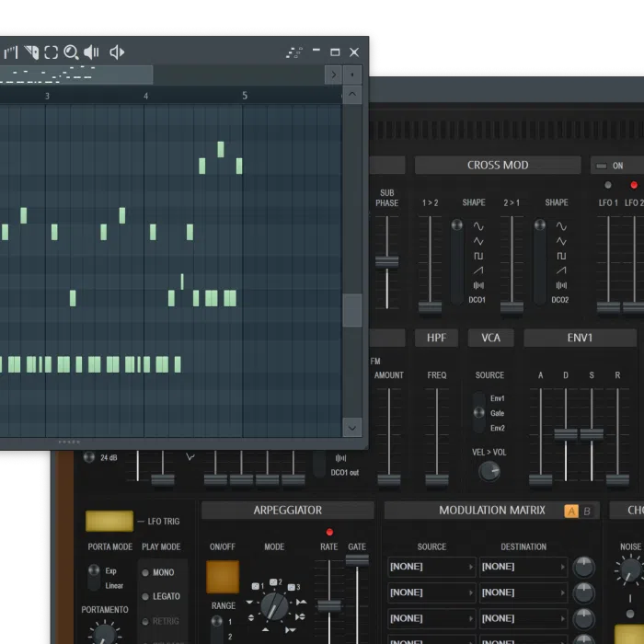Click piano roll vertical scroll down arrow
Viewport: 644px width, 644px height.
[x=352, y=428]
